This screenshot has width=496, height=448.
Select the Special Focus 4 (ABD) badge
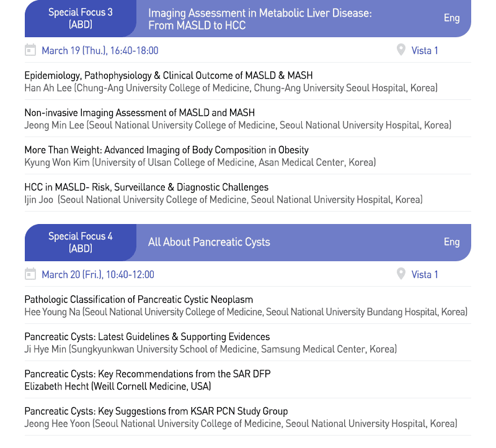[81, 242]
